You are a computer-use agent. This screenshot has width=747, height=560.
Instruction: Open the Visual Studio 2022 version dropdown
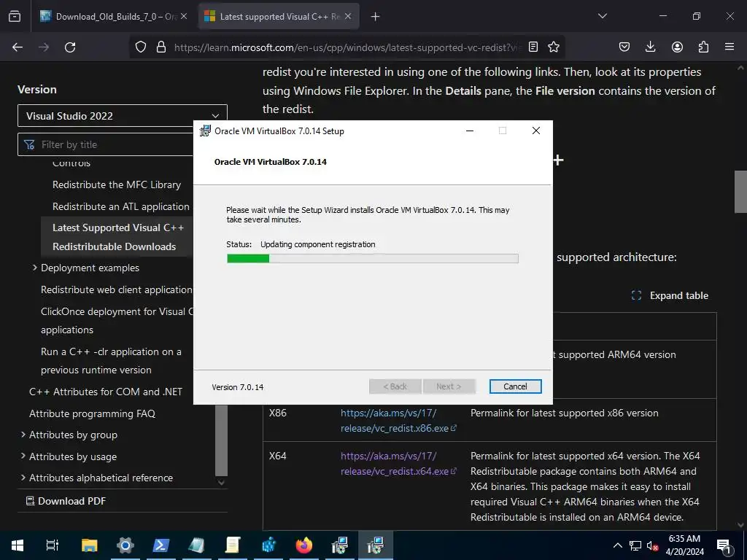point(123,116)
